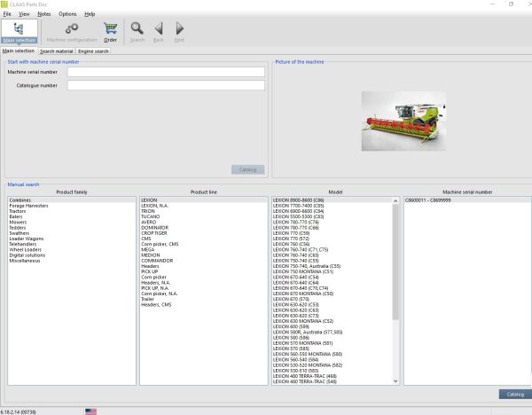The height and width of the screenshot is (415, 532).
Task: Select LEXION, N.A. product line
Action: tap(204, 206)
